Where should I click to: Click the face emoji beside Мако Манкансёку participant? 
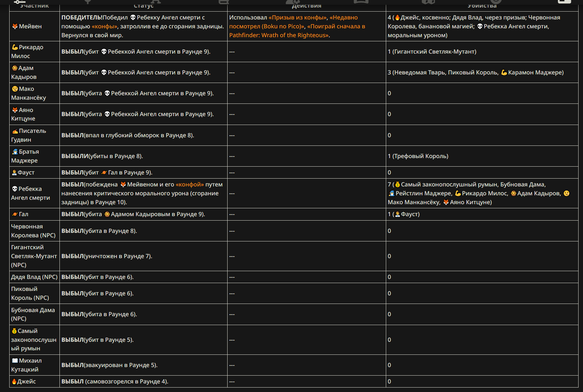pyautogui.click(x=15, y=89)
